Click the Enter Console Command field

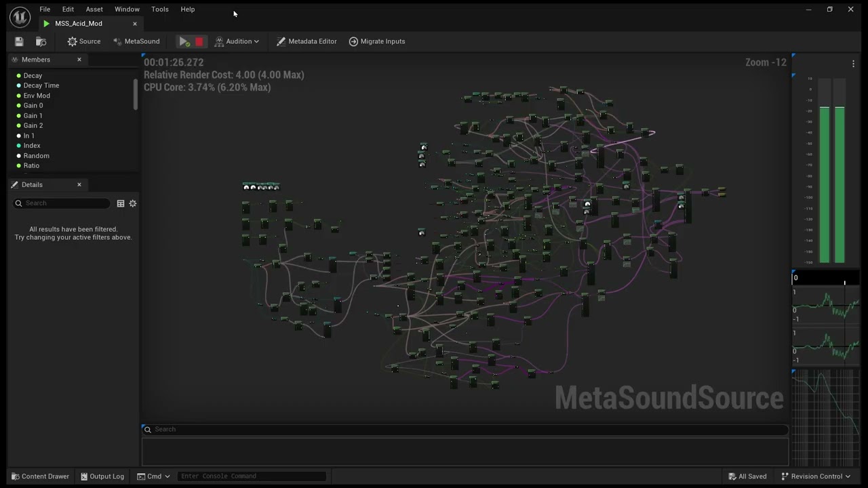252,476
